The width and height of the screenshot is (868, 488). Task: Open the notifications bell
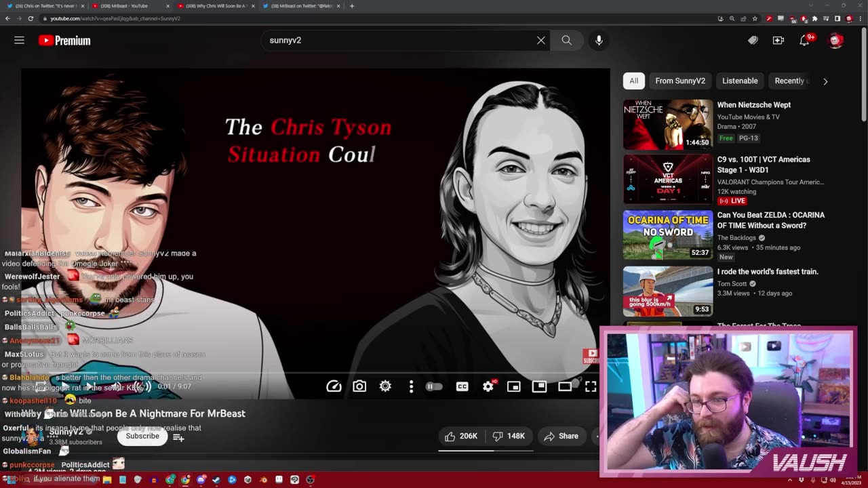(804, 41)
